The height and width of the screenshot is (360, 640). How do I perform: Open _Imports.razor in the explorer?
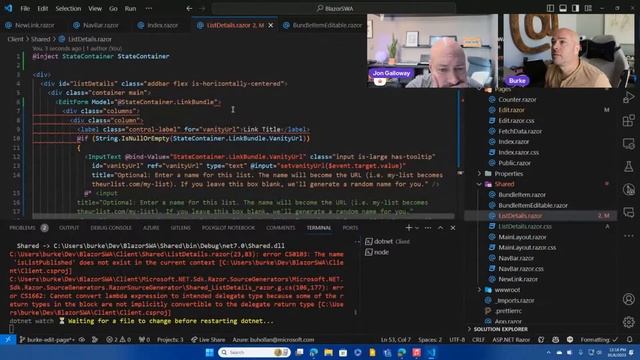click(x=516, y=300)
